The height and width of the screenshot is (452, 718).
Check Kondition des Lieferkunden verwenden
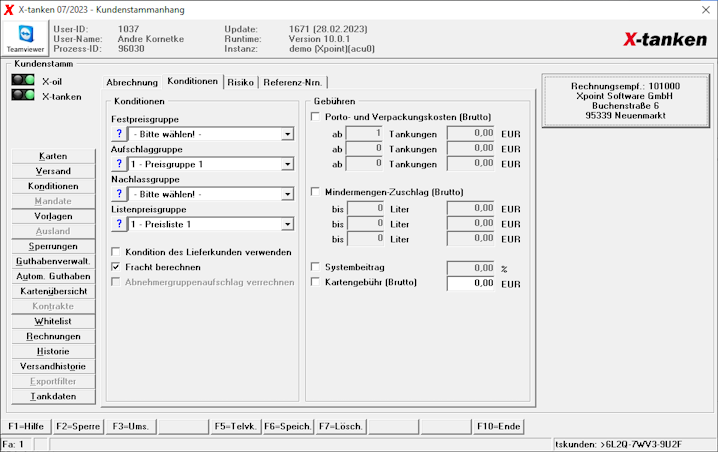coord(116,251)
